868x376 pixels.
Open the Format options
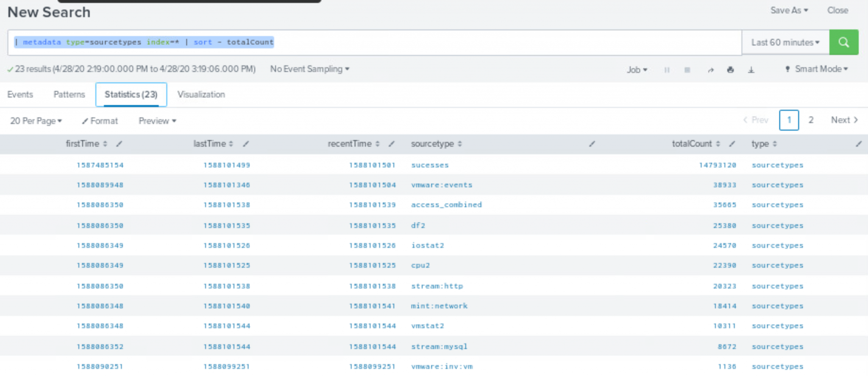100,121
